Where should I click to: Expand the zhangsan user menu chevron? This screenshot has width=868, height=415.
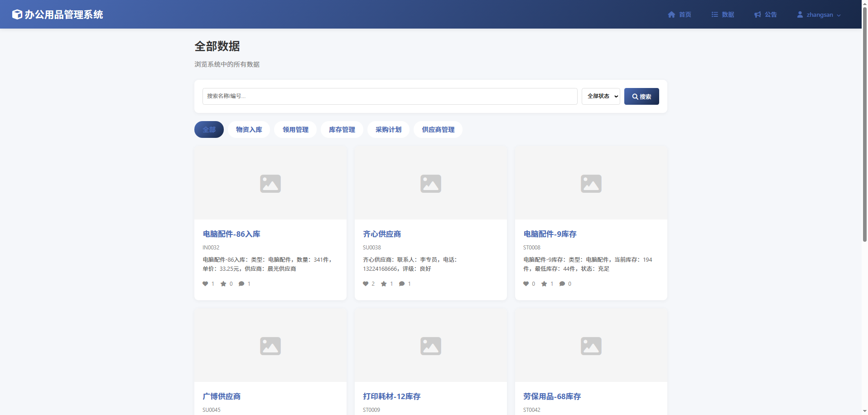(839, 15)
